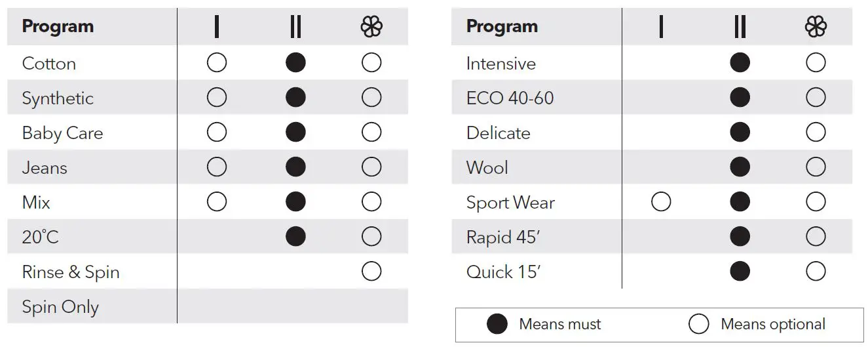Click the compartment II icon in left header
Image resolution: width=868 pixels, height=347 pixels.
[295, 27]
